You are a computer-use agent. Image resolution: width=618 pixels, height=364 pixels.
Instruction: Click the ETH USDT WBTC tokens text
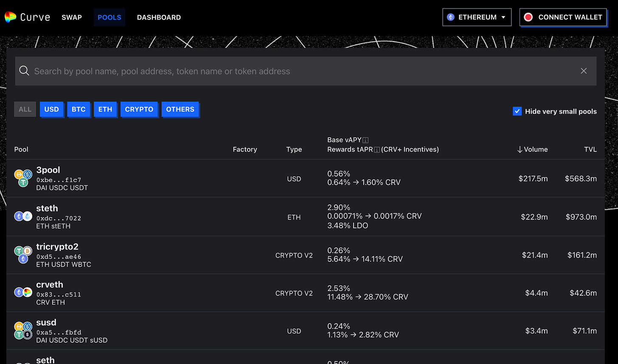click(64, 264)
